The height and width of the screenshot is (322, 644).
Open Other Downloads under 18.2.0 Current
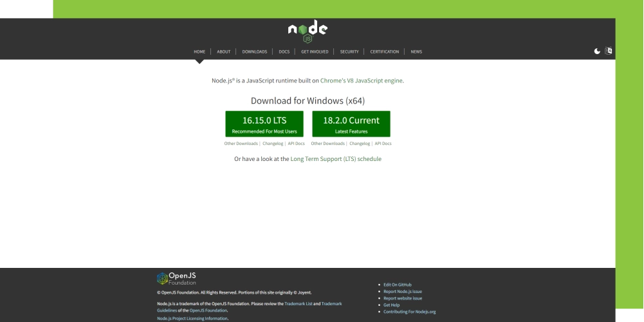pyautogui.click(x=327, y=144)
